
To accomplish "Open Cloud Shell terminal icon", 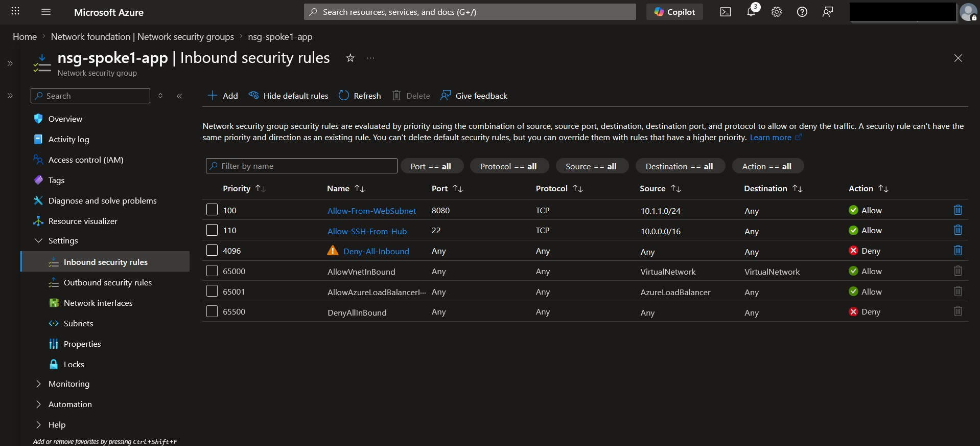I will click(x=726, y=12).
